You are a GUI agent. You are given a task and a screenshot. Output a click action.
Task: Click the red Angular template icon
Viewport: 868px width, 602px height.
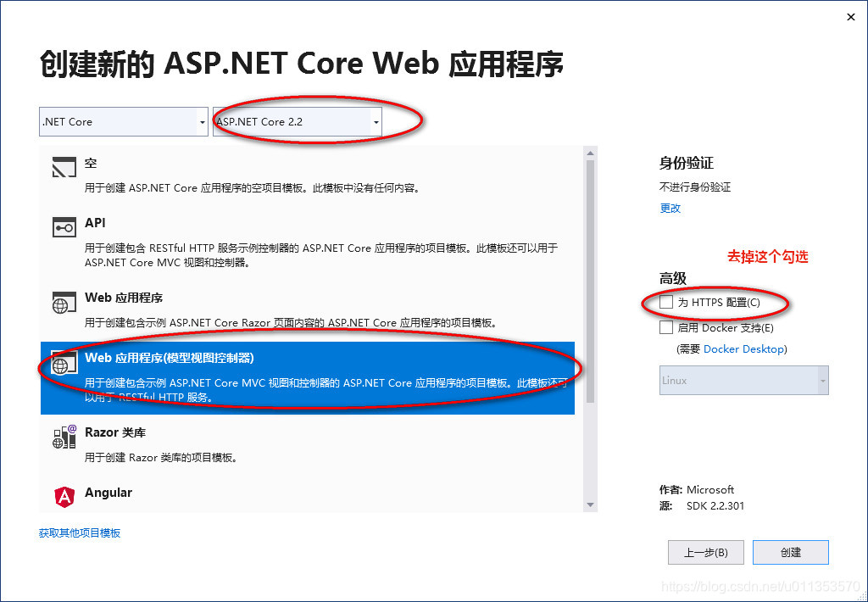tap(64, 497)
